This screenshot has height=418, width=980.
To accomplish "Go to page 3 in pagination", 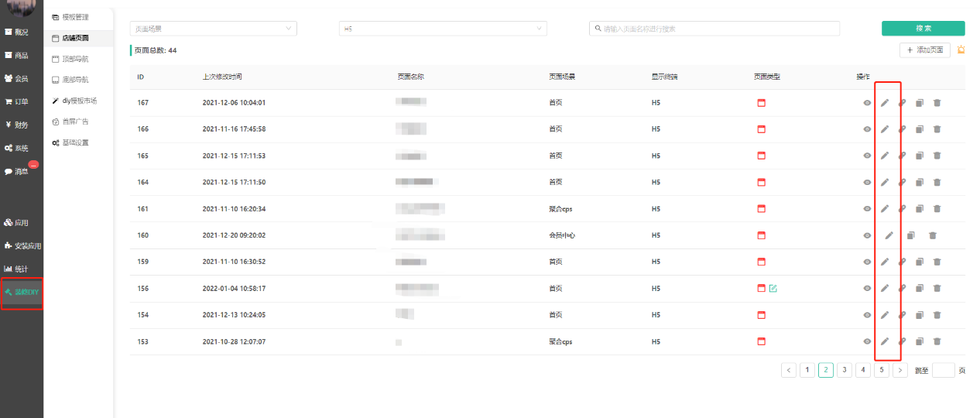I will pos(845,370).
